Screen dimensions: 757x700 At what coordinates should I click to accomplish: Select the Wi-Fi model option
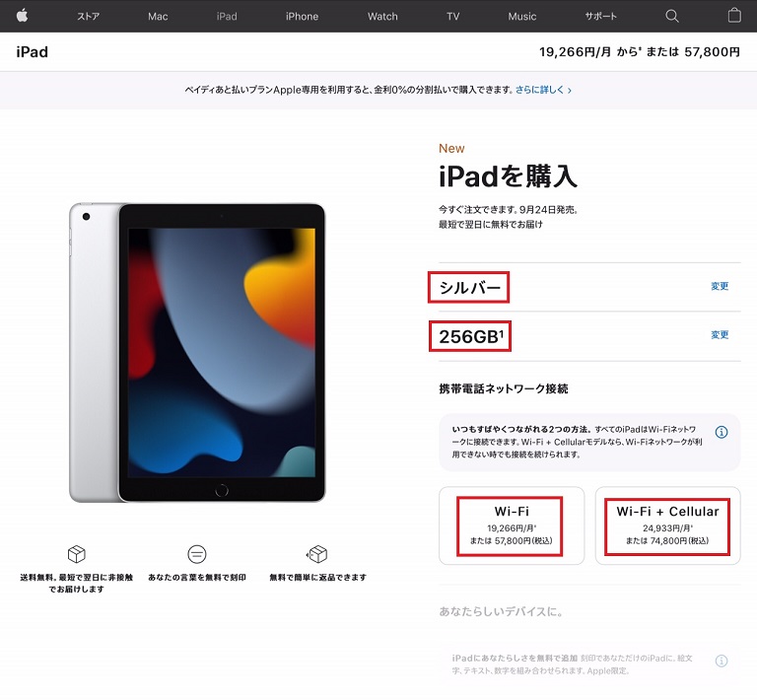tap(512, 525)
